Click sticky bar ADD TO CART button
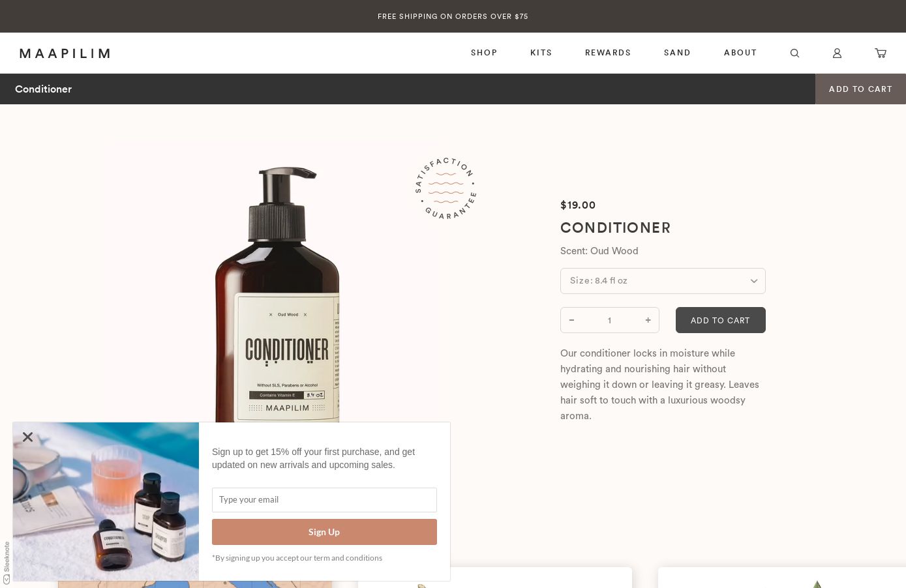This screenshot has height=588, width=906. (x=860, y=89)
